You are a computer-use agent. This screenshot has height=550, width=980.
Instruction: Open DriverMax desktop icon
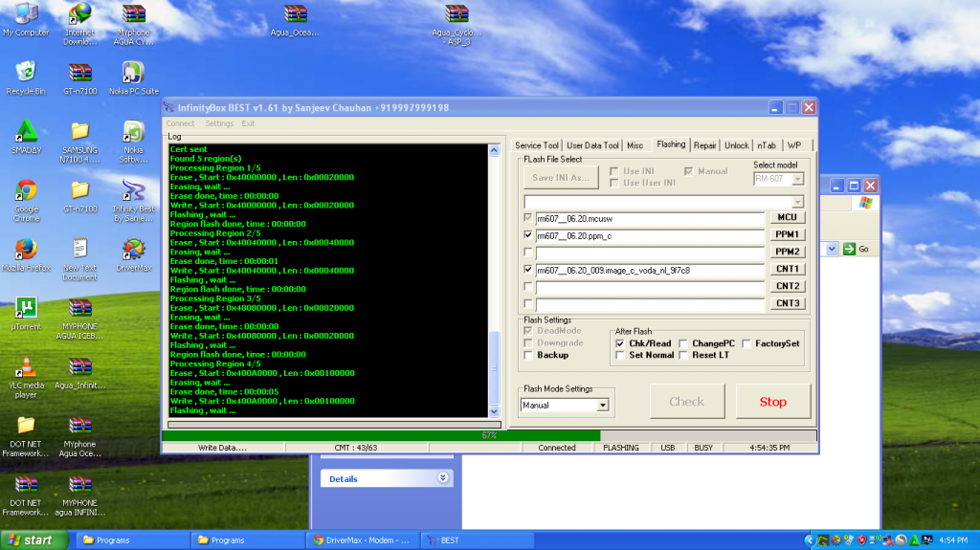pos(134,254)
